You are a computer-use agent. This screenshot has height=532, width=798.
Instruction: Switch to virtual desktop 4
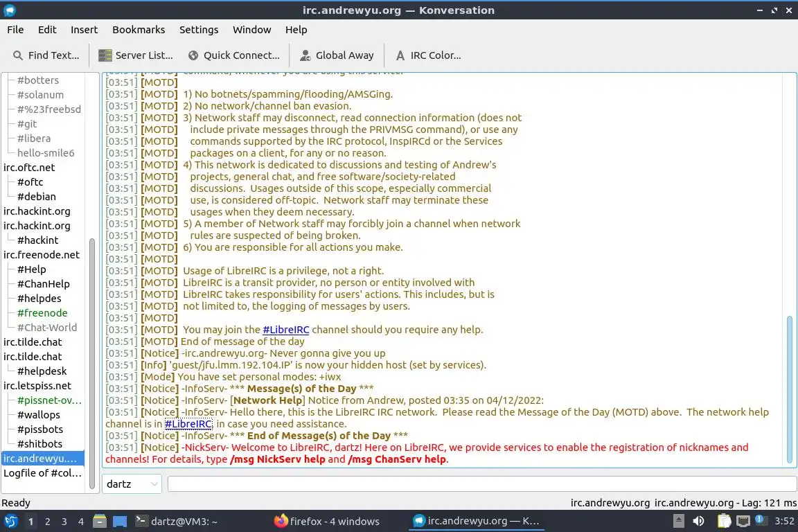(x=81, y=522)
